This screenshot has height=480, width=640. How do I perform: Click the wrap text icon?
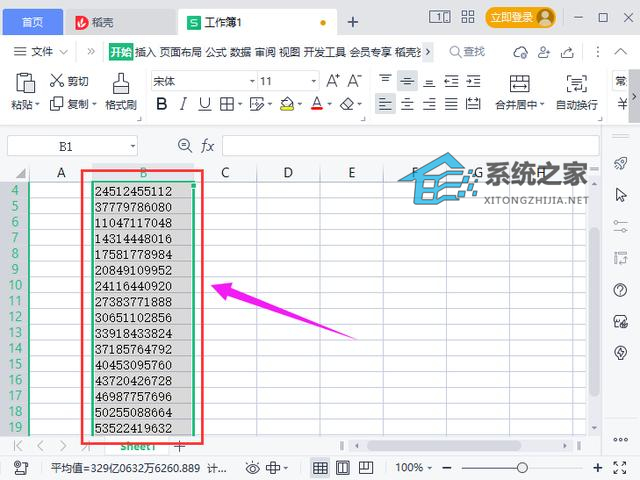click(577, 84)
